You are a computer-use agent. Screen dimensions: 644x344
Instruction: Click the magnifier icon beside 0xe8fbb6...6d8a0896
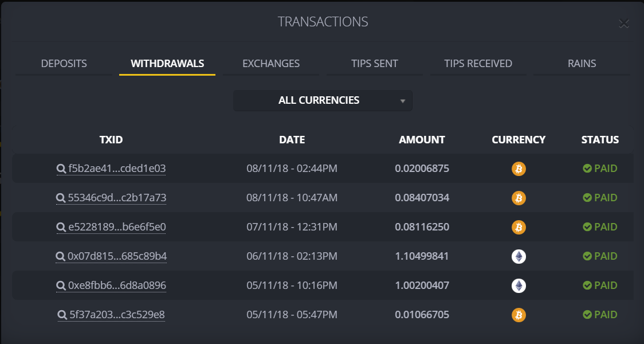coord(61,286)
